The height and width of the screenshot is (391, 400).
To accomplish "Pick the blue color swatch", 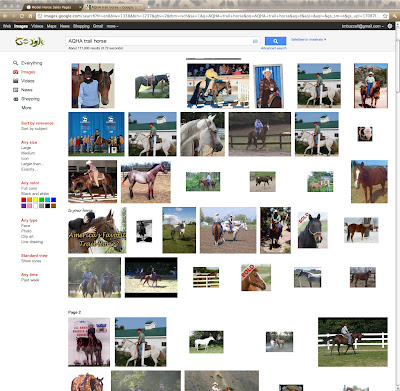I will click(53, 200).
